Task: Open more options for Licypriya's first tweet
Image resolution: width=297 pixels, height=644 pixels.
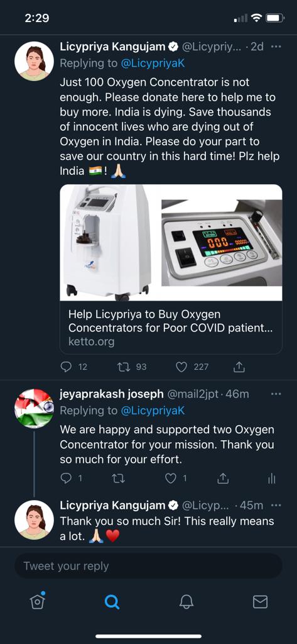Action: [x=276, y=47]
